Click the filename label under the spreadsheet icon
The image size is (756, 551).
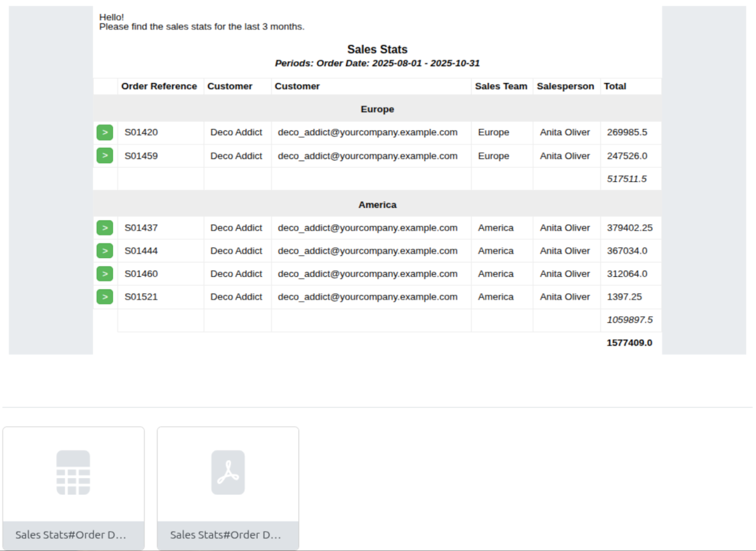coord(71,535)
